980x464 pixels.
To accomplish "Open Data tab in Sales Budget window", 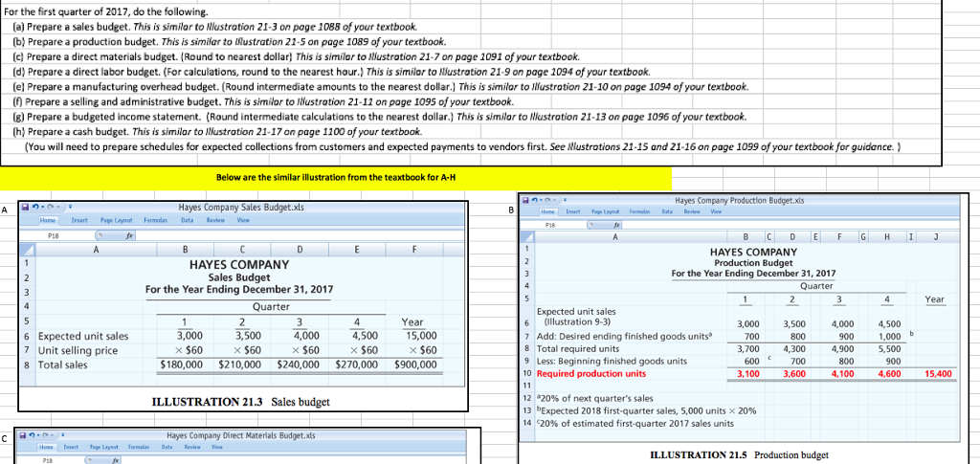I will click(188, 220).
